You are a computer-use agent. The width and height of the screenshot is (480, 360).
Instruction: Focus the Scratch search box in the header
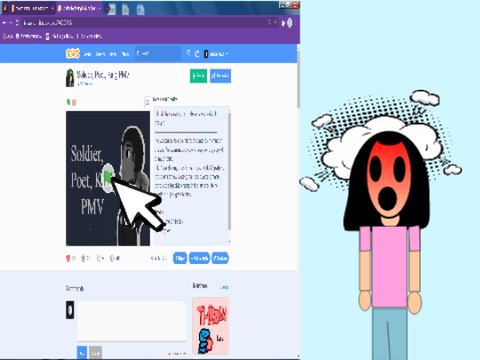(158, 53)
